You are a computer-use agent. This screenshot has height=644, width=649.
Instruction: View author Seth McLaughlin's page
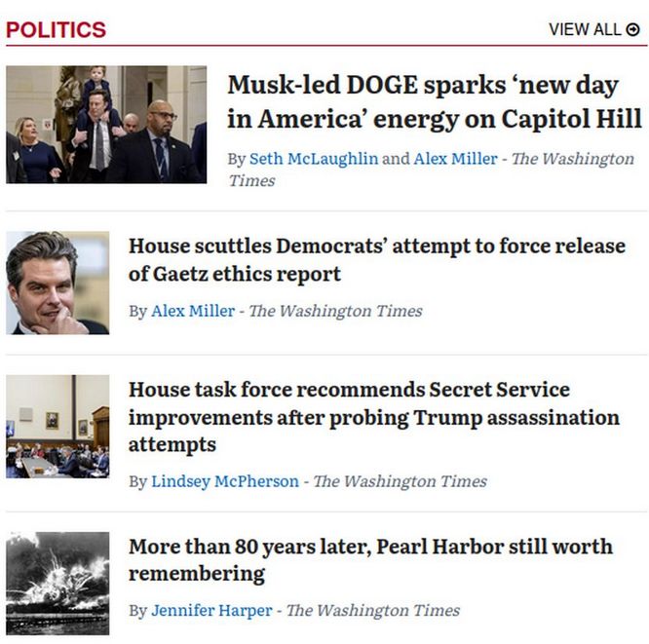314,159
